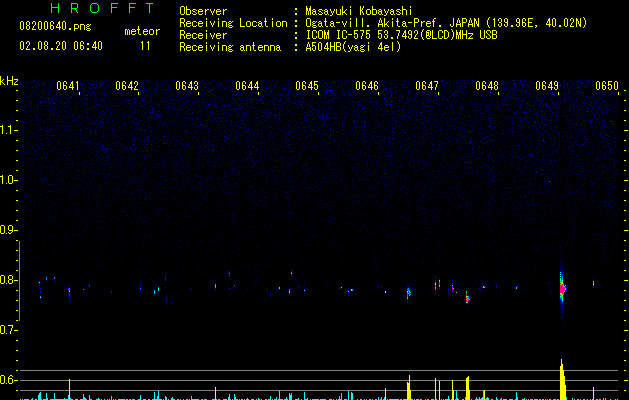The width and height of the screenshot is (629, 400).
Task: Click the 0.6 kHz axis label
Action: (x=8, y=380)
